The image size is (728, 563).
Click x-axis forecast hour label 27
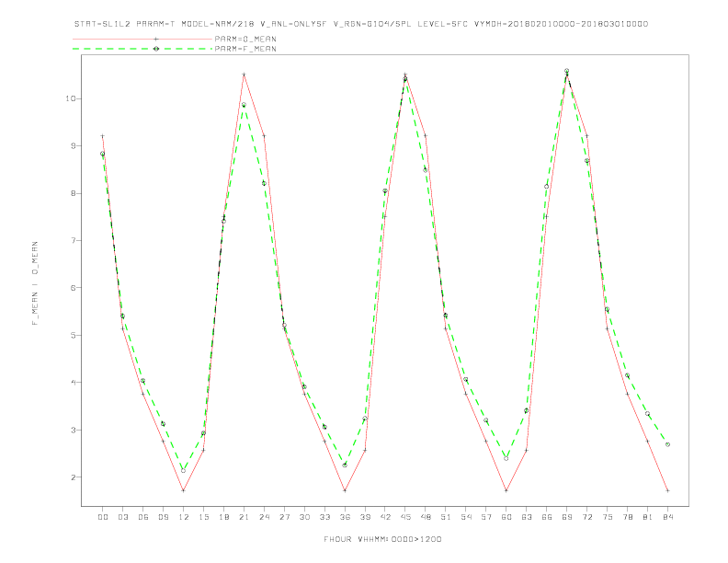tap(284, 517)
